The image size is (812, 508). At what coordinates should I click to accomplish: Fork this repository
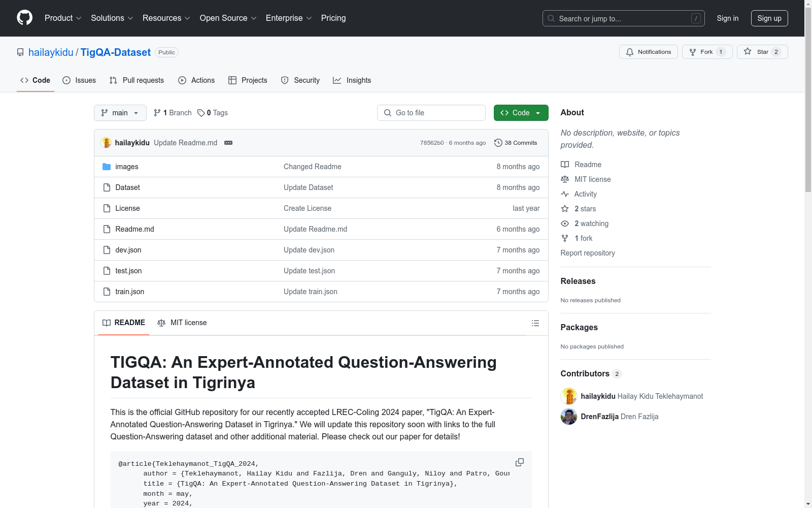click(x=707, y=52)
